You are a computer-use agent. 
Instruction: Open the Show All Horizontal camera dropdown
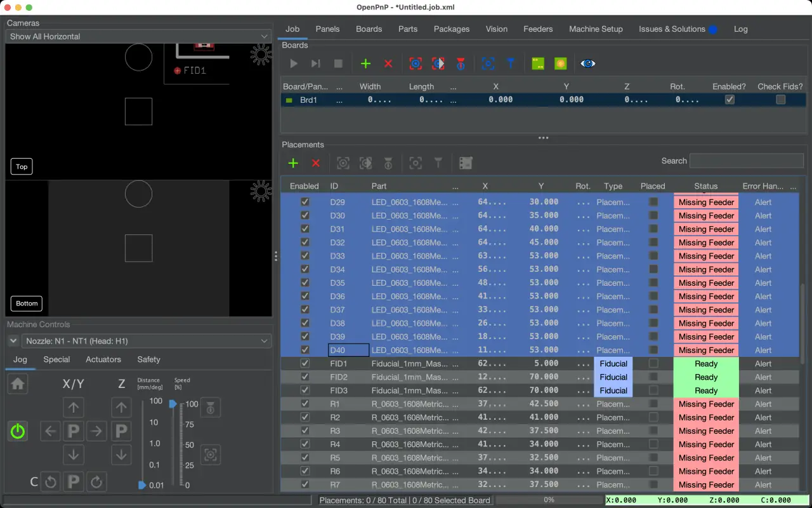click(138, 36)
